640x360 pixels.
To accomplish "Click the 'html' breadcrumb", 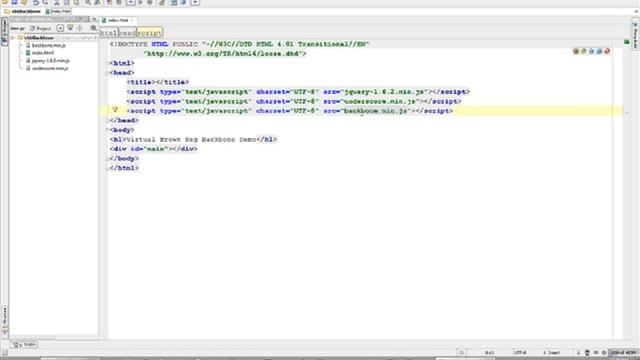I will click(x=109, y=33).
